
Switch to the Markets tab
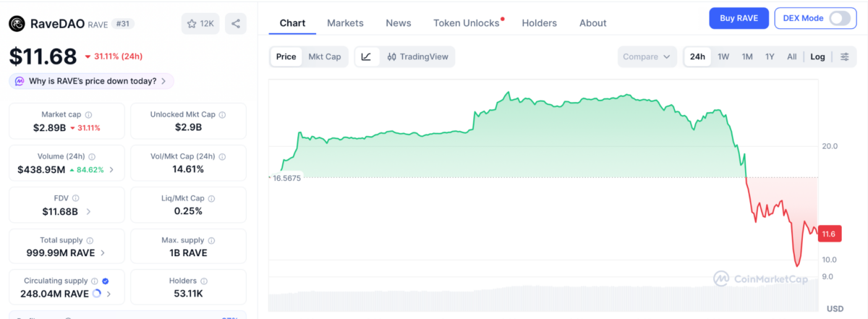coord(345,23)
